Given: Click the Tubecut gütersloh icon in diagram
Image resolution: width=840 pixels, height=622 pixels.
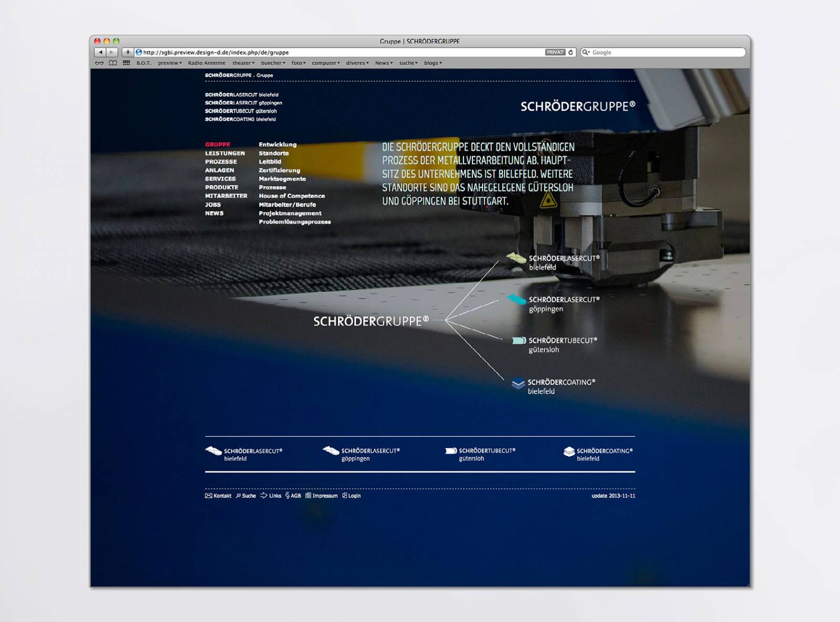Looking at the screenshot, I should pos(519,340).
